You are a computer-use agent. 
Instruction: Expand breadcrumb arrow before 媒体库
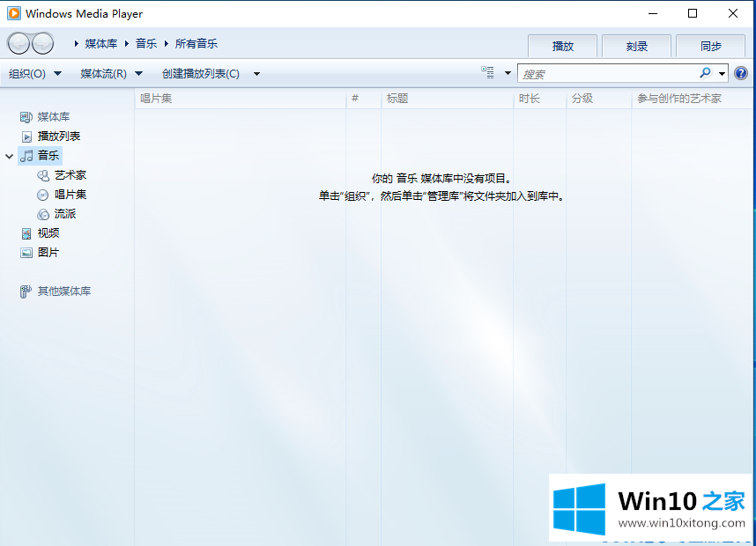pyautogui.click(x=76, y=44)
